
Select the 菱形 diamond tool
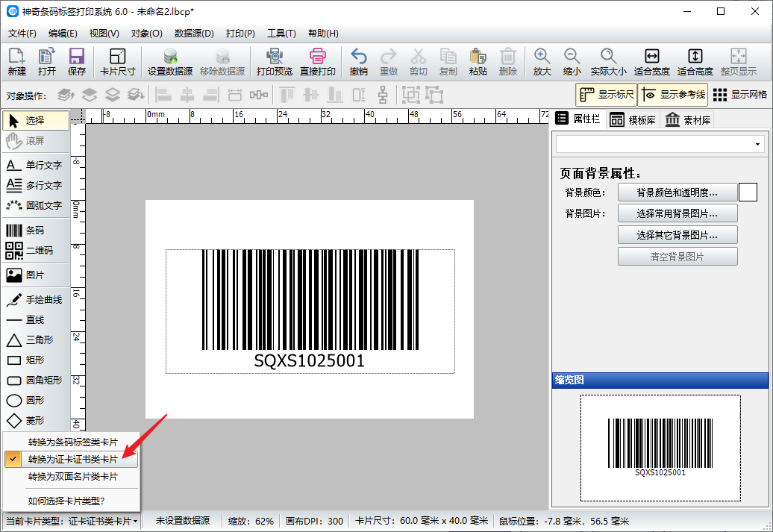coord(36,421)
